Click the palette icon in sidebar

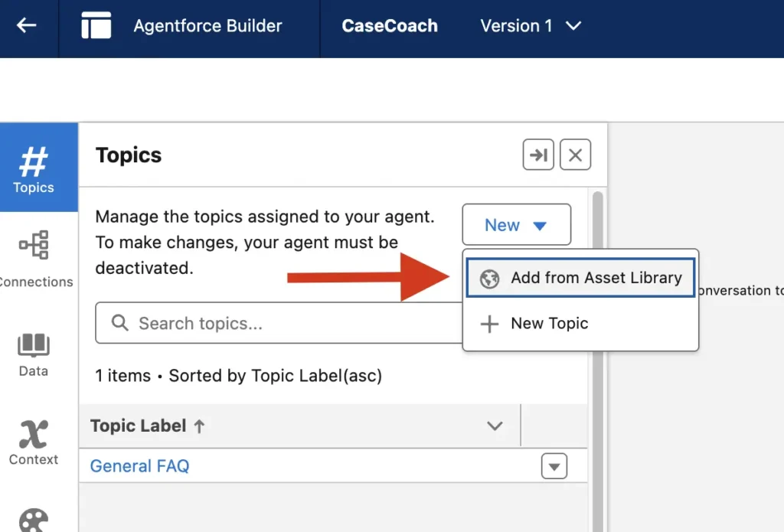(x=34, y=520)
